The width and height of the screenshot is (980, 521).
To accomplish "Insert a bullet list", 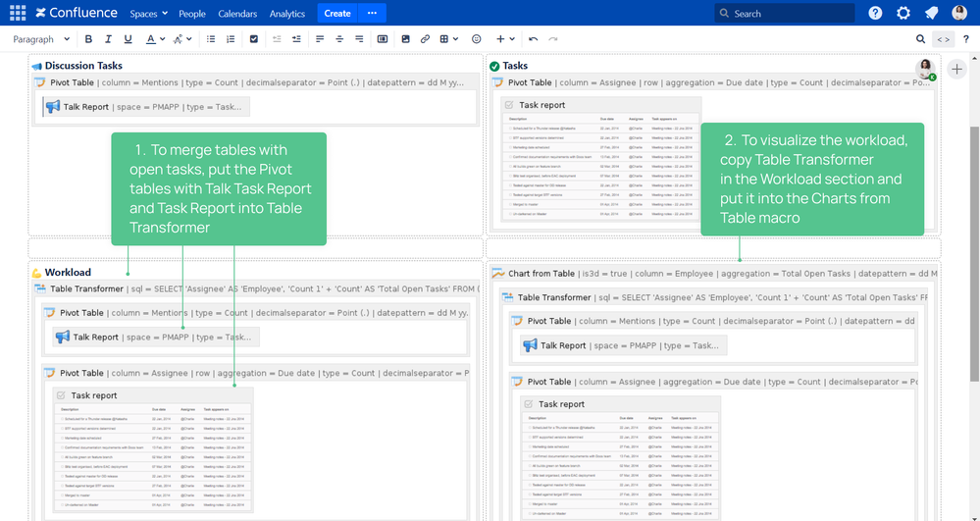I will (x=211, y=39).
